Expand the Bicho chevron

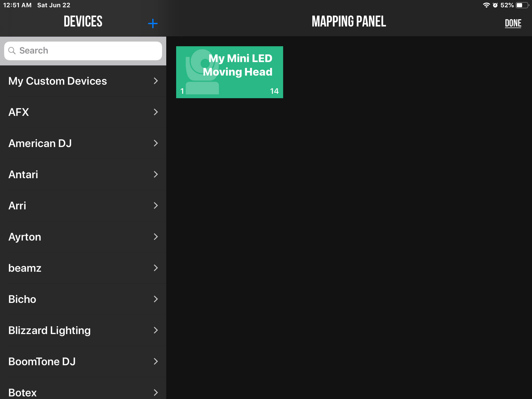click(156, 299)
